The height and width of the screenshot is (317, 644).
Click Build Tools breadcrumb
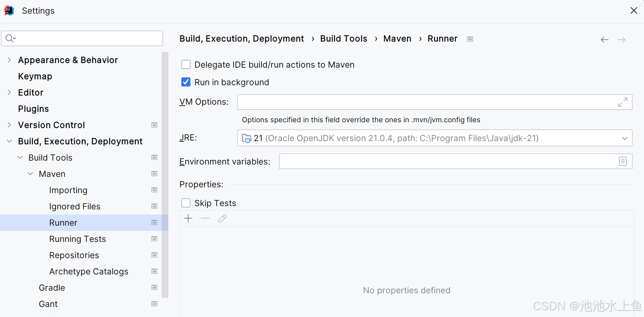point(344,39)
